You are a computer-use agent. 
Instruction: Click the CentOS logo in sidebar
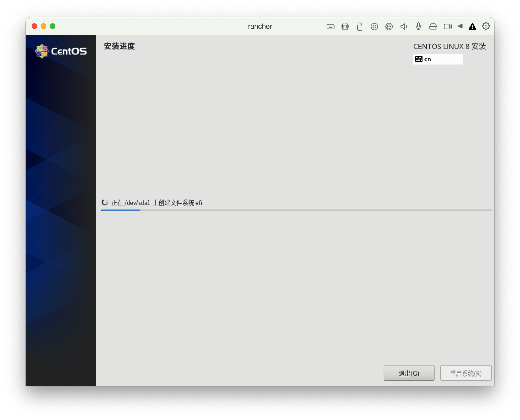(61, 51)
